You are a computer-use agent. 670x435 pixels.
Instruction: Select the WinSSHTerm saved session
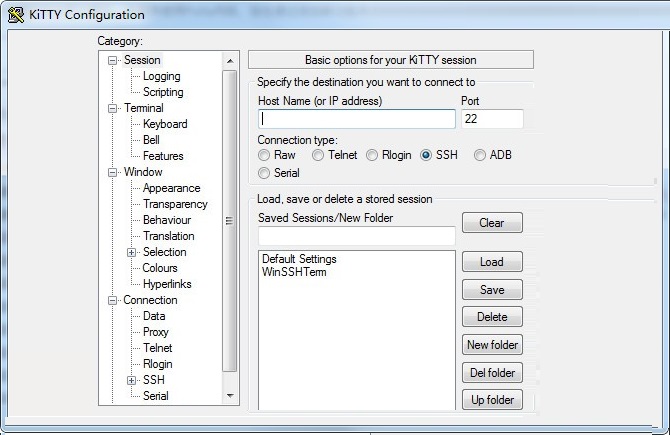(x=294, y=272)
